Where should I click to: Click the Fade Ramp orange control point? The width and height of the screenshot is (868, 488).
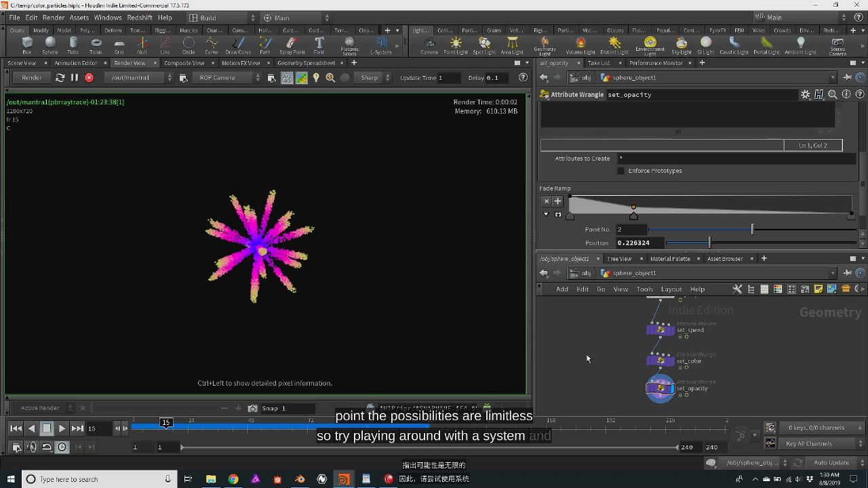[x=633, y=207]
